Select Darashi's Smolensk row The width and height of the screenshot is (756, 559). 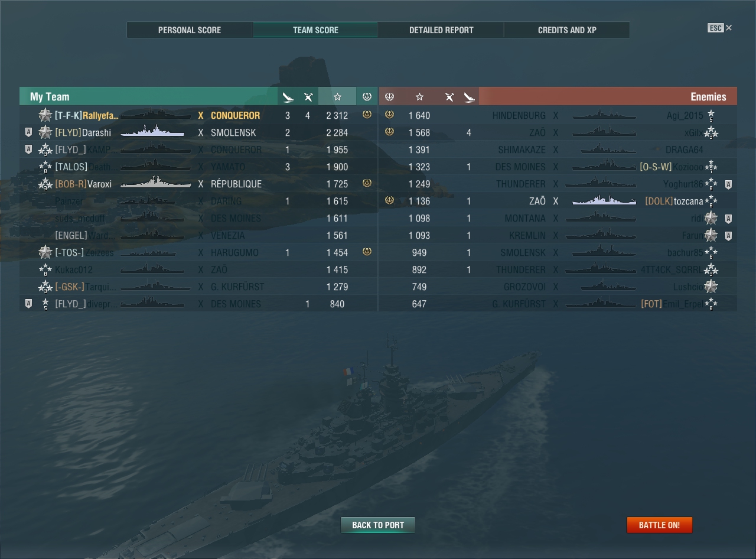[x=198, y=132]
